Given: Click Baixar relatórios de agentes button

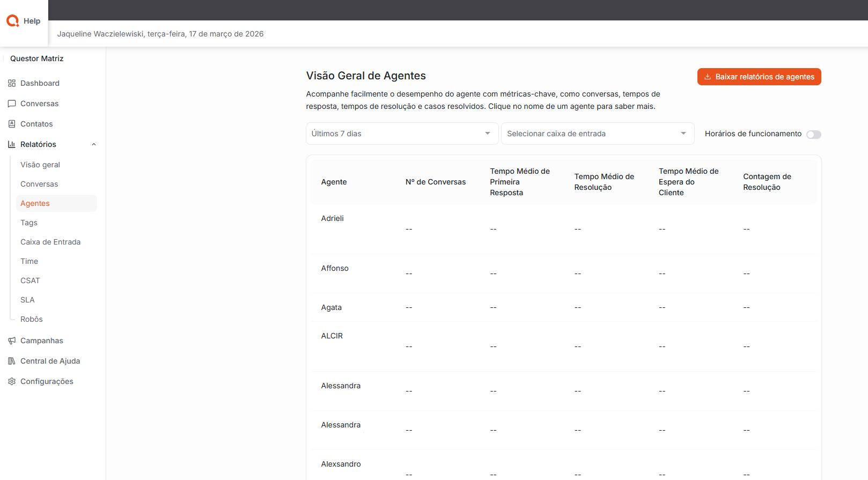Looking at the screenshot, I should (759, 77).
